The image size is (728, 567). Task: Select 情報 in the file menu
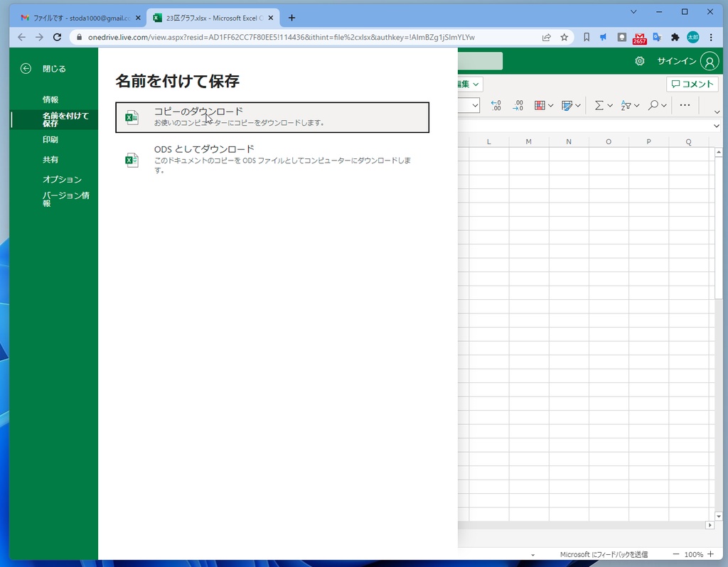point(50,99)
